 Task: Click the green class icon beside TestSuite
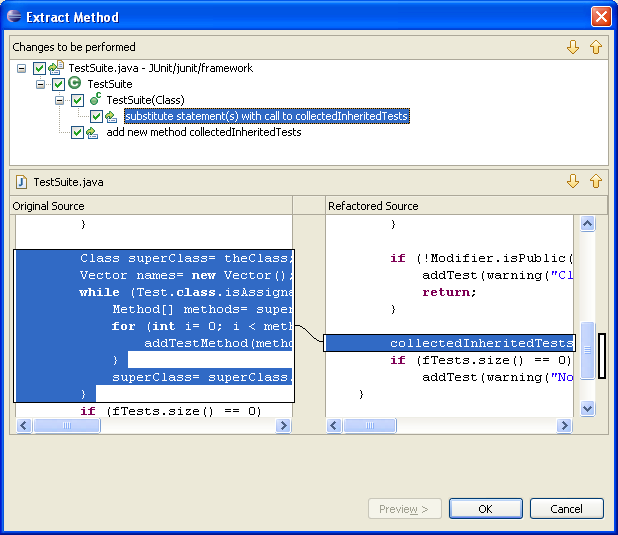[x=74, y=83]
